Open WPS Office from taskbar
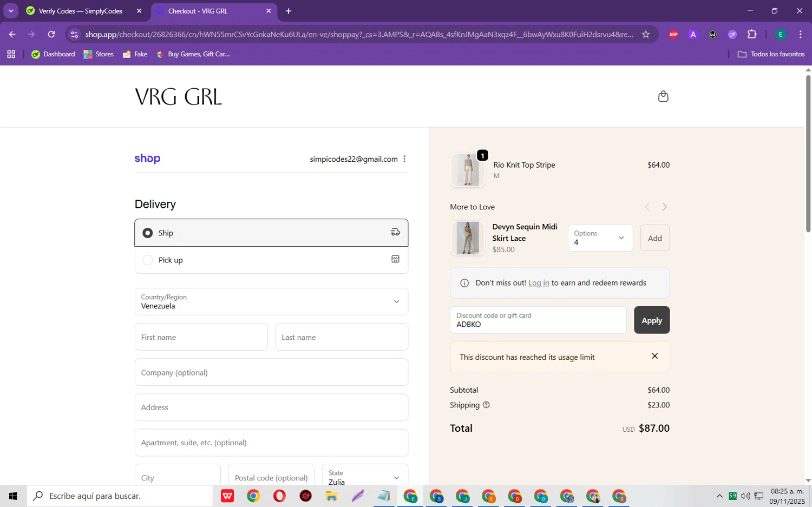812x507 pixels. 227,496
